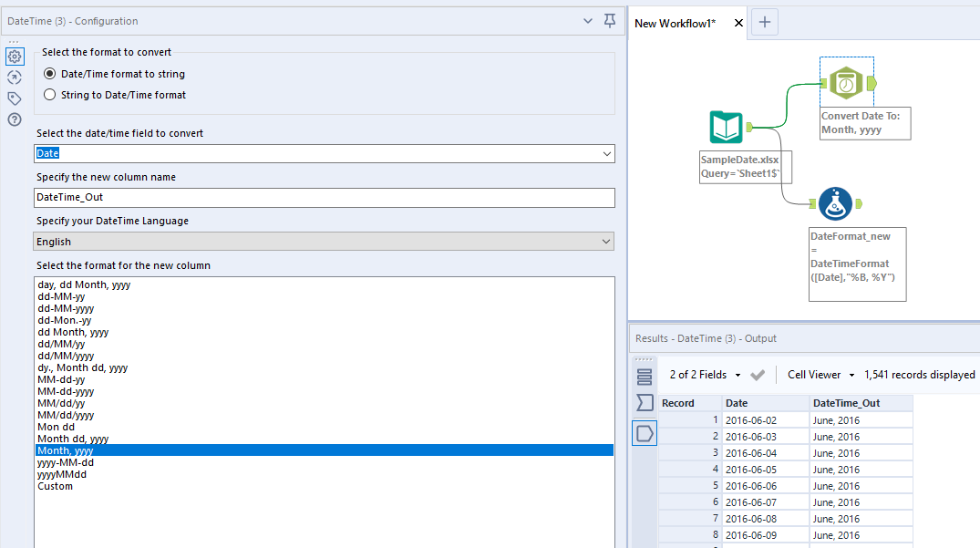
Task: Select the Configuration gear icon in the sidebar
Action: point(14,57)
